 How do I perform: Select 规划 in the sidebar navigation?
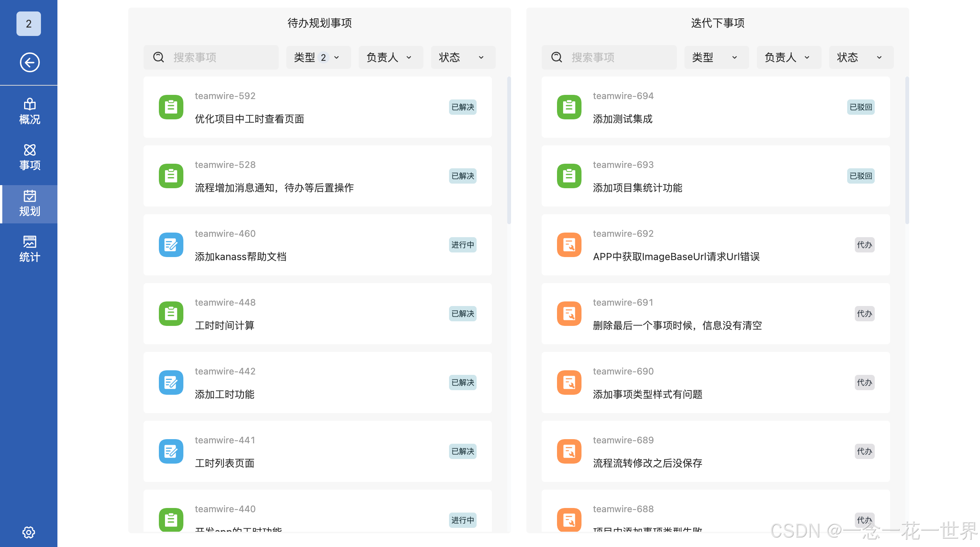[29, 204]
